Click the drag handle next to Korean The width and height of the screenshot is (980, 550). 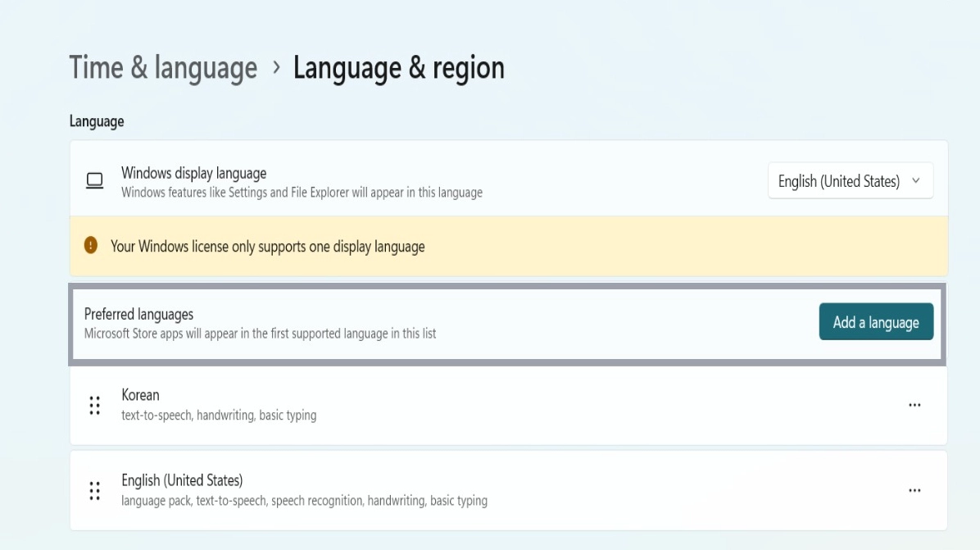point(96,403)
